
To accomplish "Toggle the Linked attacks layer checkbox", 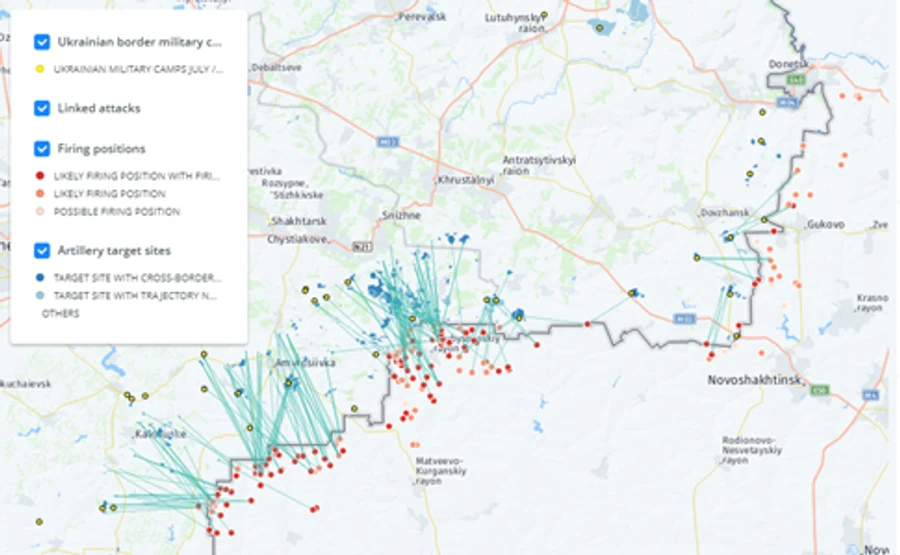I will click(42, 108).
